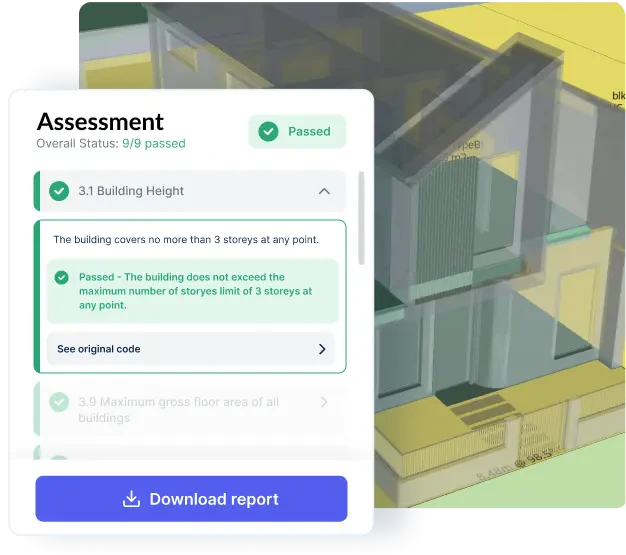Click the Passed status badge
Screen dimensions: 626x555
coord(297,131)
